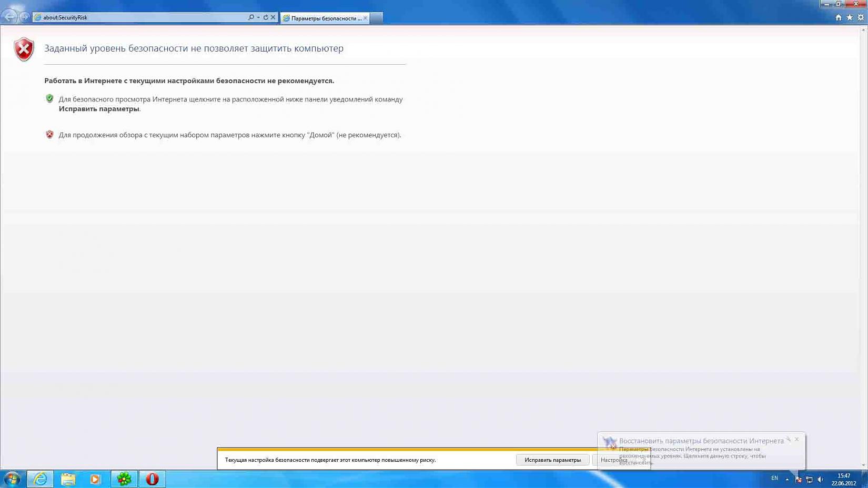
Task: Click the volume speaker tray icon
Action: (821, 479)
